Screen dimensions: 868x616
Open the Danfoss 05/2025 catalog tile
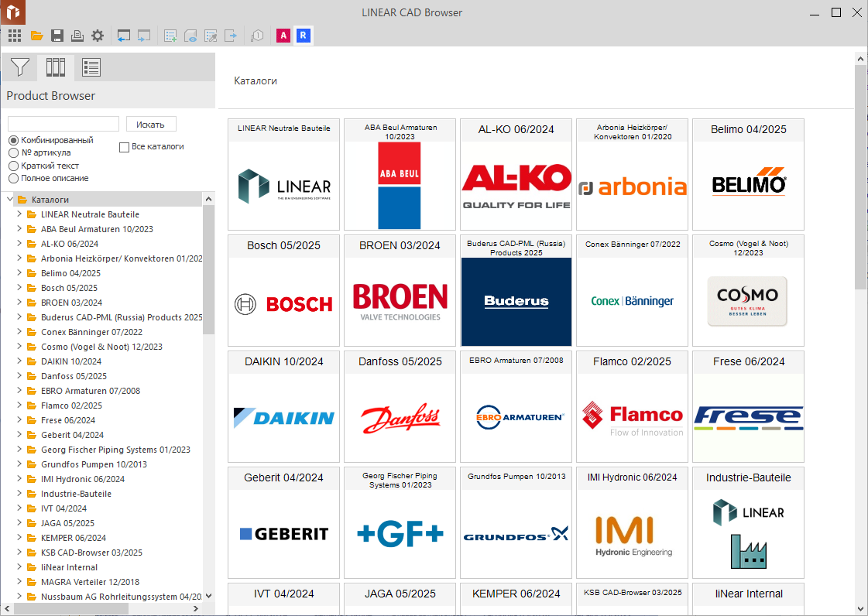[400, 407]
